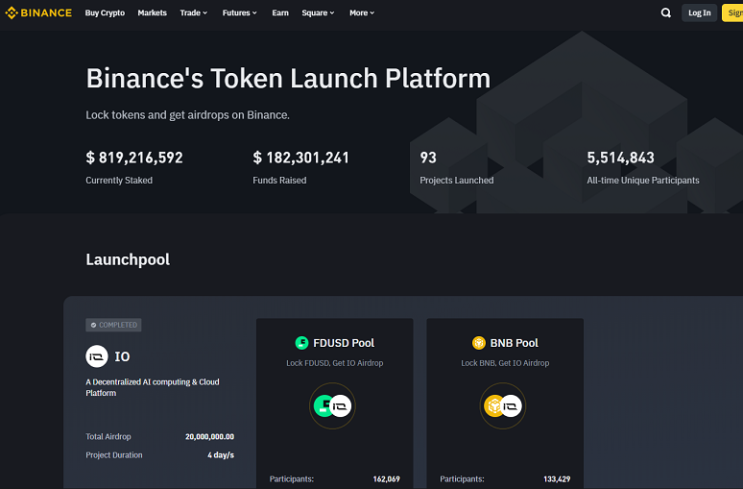Click the Currently Staked label
Screen dimensions: 743x489
pos(119,180)
